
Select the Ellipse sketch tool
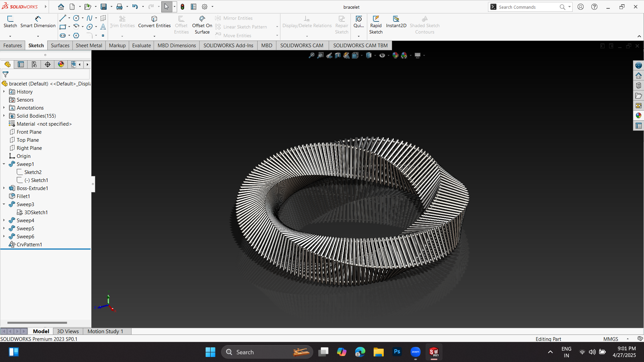click(90, 27)
